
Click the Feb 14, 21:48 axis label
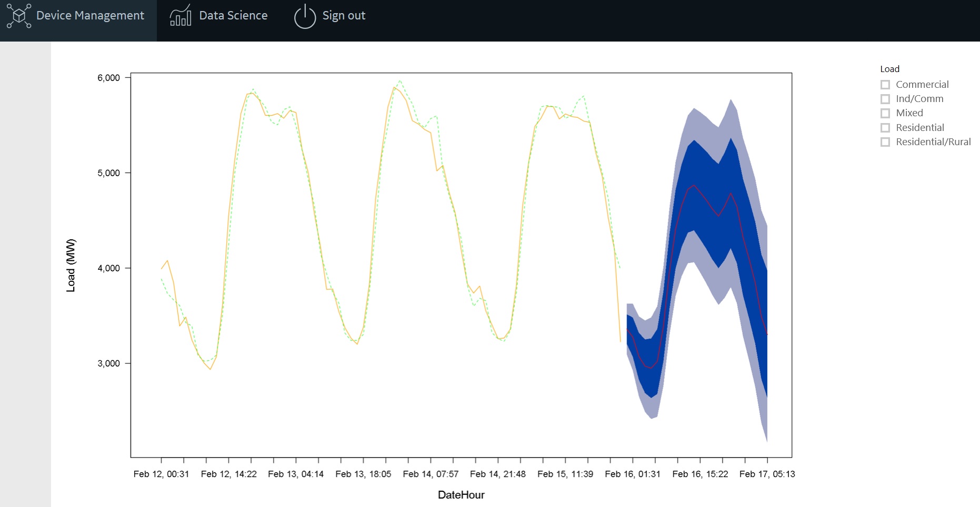(498, 474)
